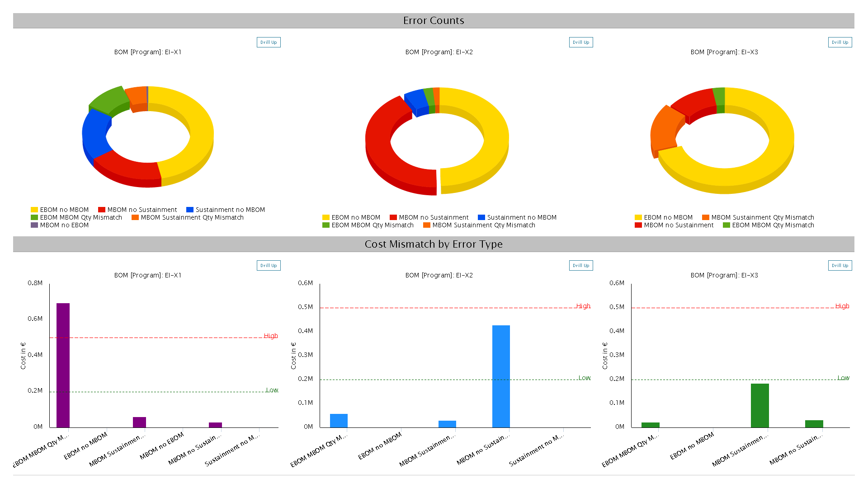Image resolution: width=868 pixels, height=488 pixels.
Task: Toggle Sustainment no MBOM legend swatch in EI-X1
Action: click(190, 210)
